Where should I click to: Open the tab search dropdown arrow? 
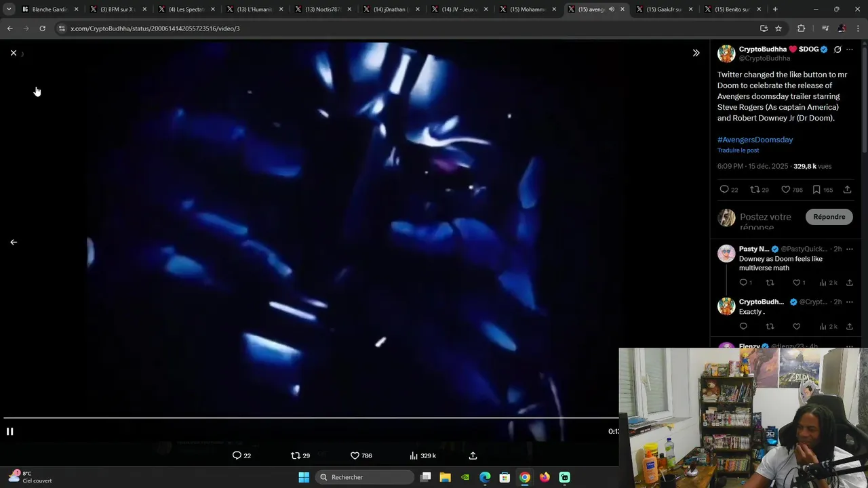click(9, 9)
